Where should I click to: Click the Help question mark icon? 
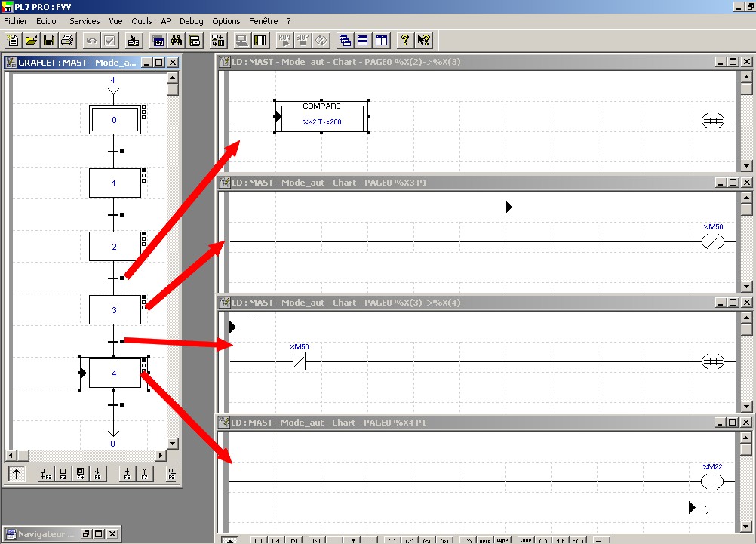click(405, 41)
